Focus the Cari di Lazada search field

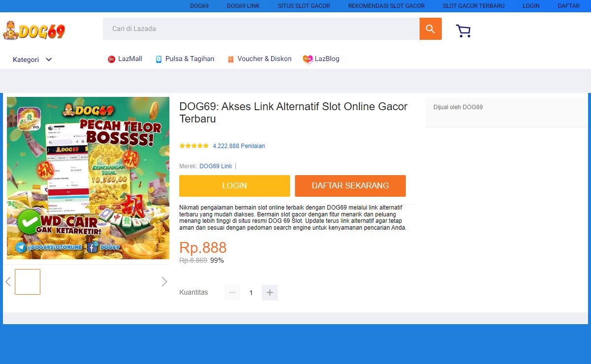pos(261,29)
